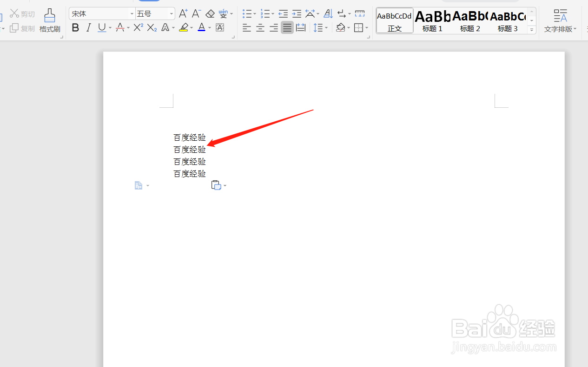The width and height of the screenshot is (588, 367).
Task: Toggle bold formatting
Action: coord(75,27)
